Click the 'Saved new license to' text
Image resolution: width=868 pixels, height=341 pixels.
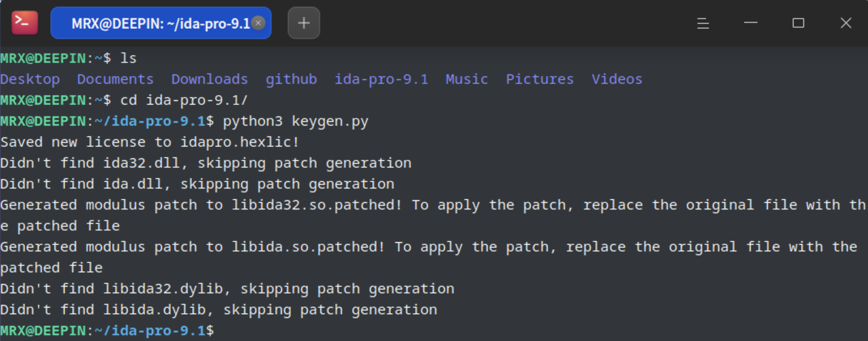tap(86, 142)
